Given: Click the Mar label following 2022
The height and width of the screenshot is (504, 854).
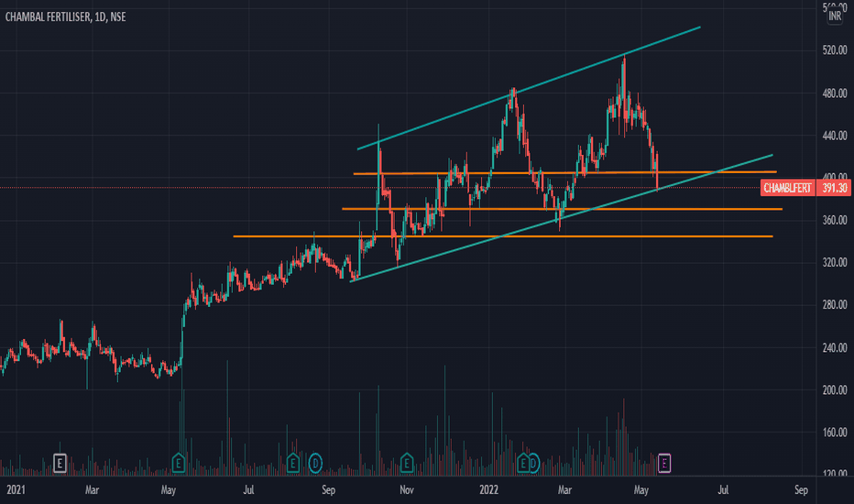Looking at the screenshot, I should 564,490.
